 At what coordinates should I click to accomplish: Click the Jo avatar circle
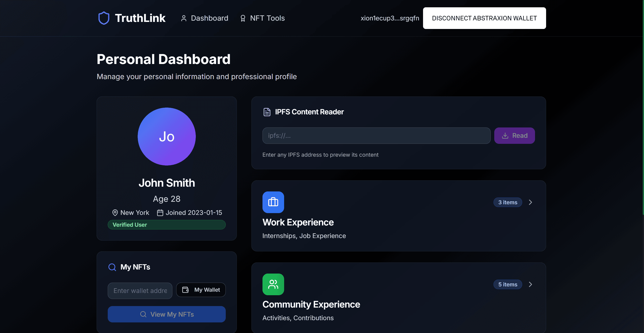click(167, 137)
